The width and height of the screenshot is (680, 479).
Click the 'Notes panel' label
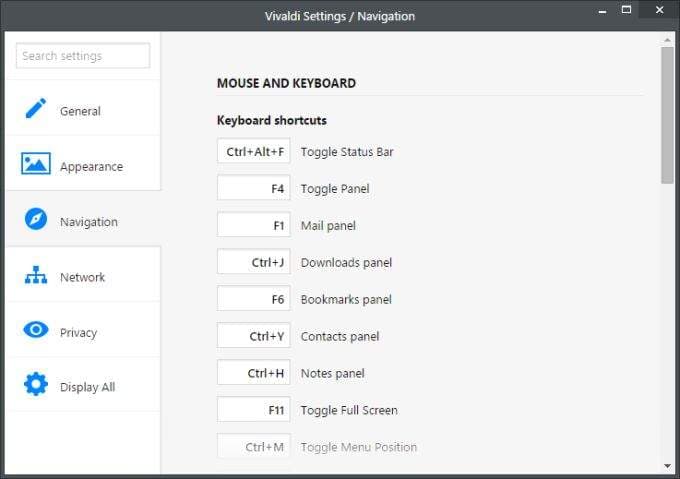(333, 373)
